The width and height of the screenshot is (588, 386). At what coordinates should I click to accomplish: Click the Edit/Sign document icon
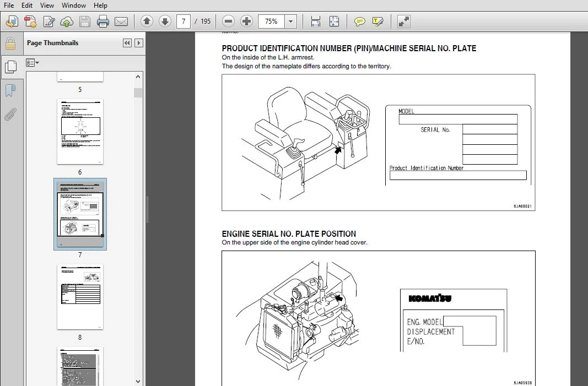click(48, 21)
